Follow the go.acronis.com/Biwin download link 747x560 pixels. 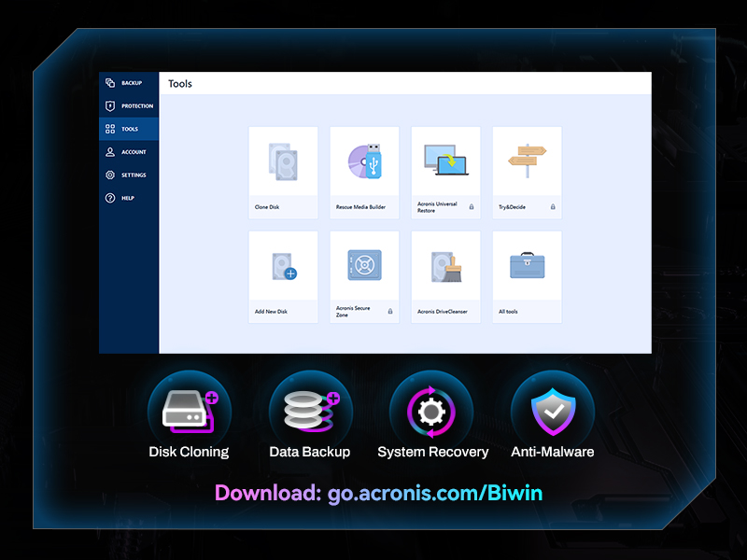(435, 494)
